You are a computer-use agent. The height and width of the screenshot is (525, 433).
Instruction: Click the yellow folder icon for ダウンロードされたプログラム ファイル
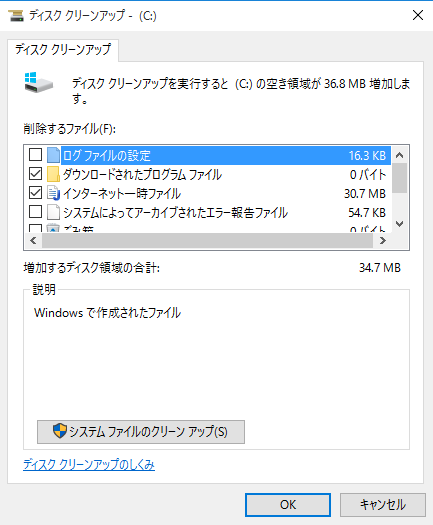point(53,174)
